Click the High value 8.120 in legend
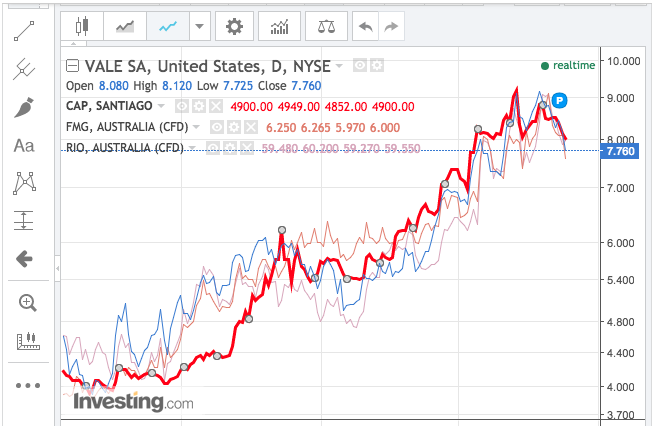 (x=177, y=86)
